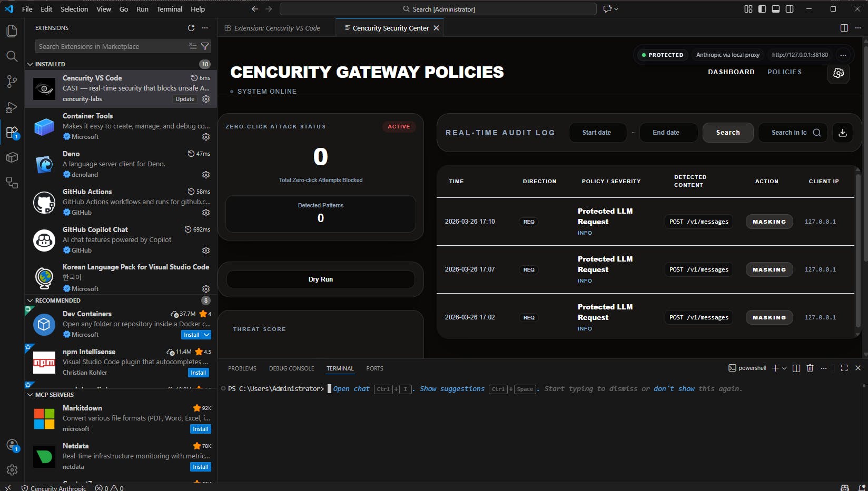Go to DASHBOARD page

coord(731,72)
